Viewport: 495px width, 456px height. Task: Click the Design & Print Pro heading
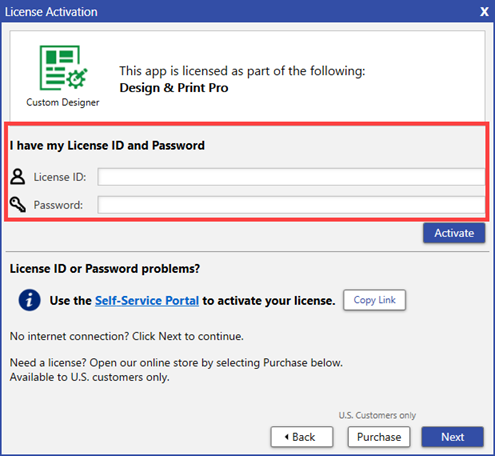tap(174, 88)
